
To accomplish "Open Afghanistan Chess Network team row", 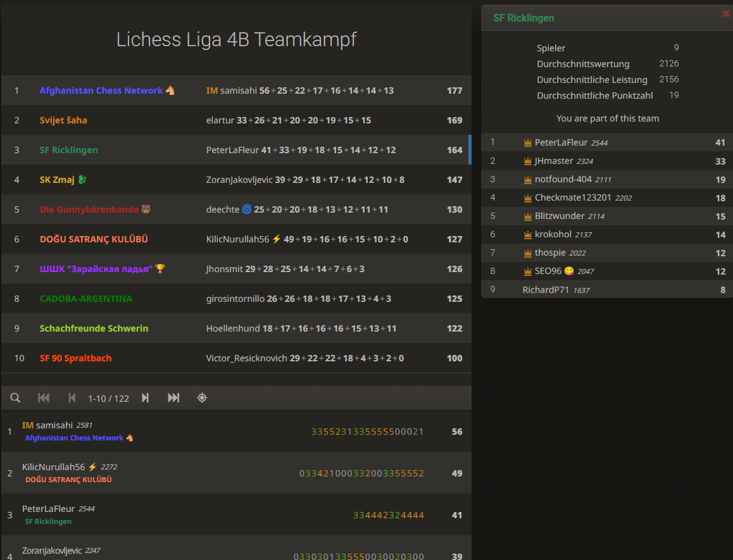I will pos(101,90).
